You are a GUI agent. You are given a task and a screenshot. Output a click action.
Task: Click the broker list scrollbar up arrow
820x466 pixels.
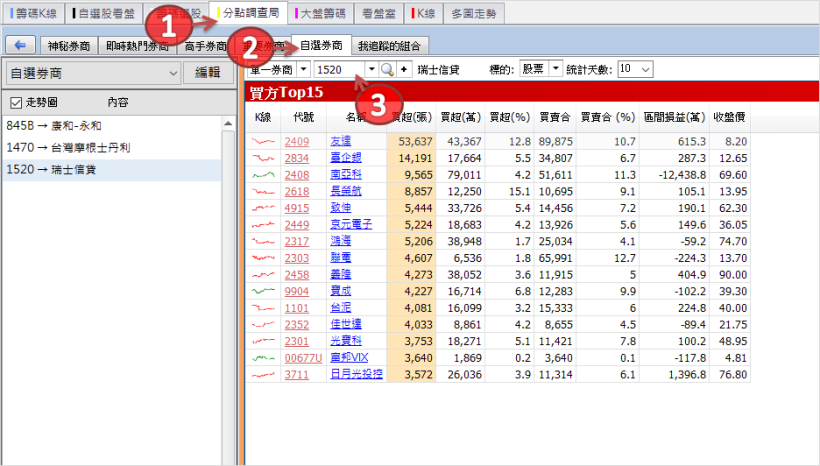pos(228,123)
